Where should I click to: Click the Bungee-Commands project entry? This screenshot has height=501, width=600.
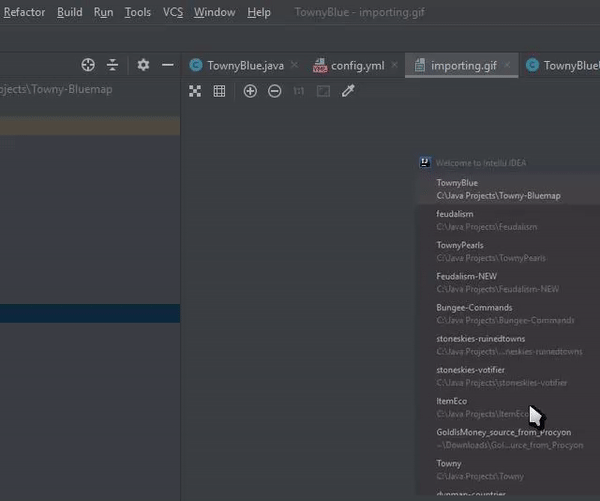point(508,314)
